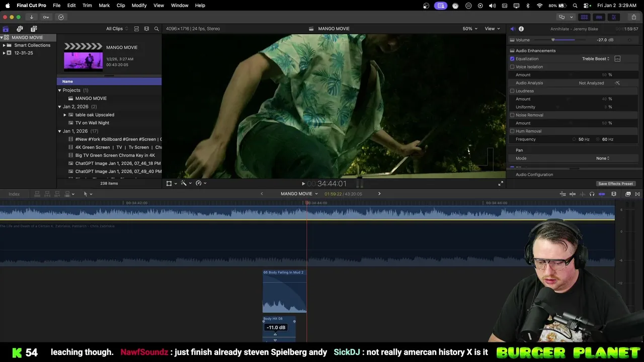The height and width of the screenshot is (362, 644).
Task: Open the workspace arrangement chevron dropdown
Action: click(571, 17)
